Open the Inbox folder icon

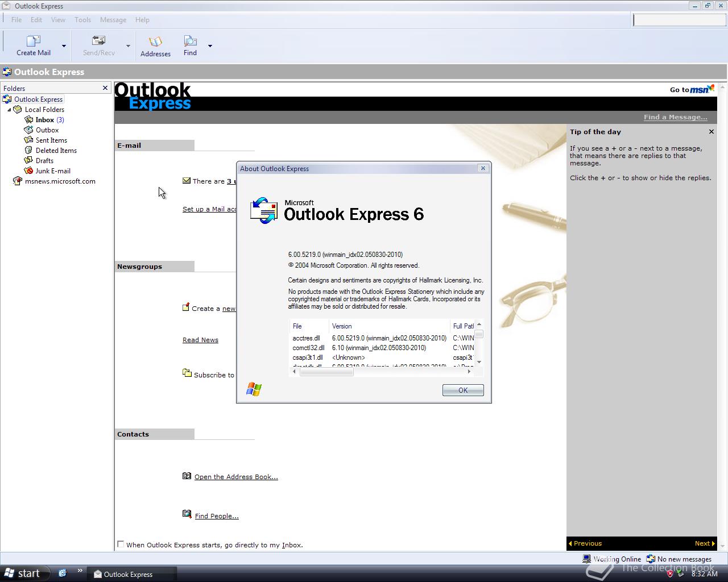point(28,119)
